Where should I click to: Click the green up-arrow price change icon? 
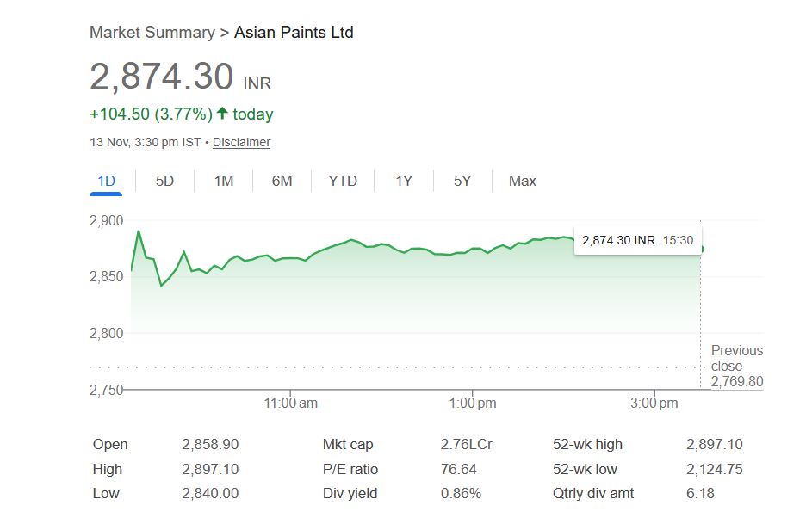[222, 114]
